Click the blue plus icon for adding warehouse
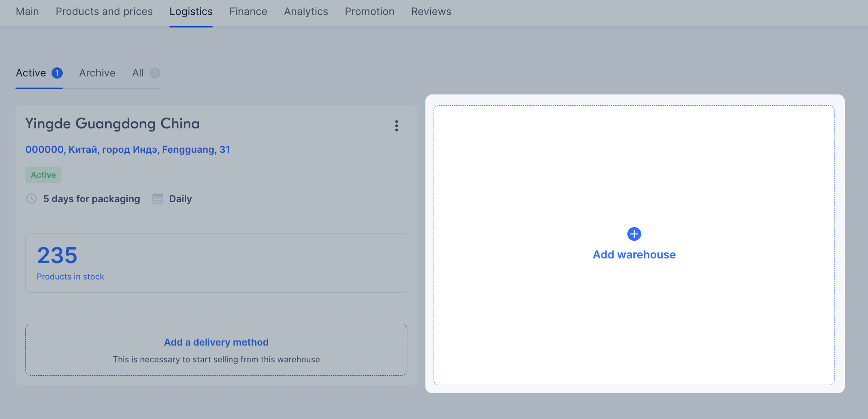 634,234
